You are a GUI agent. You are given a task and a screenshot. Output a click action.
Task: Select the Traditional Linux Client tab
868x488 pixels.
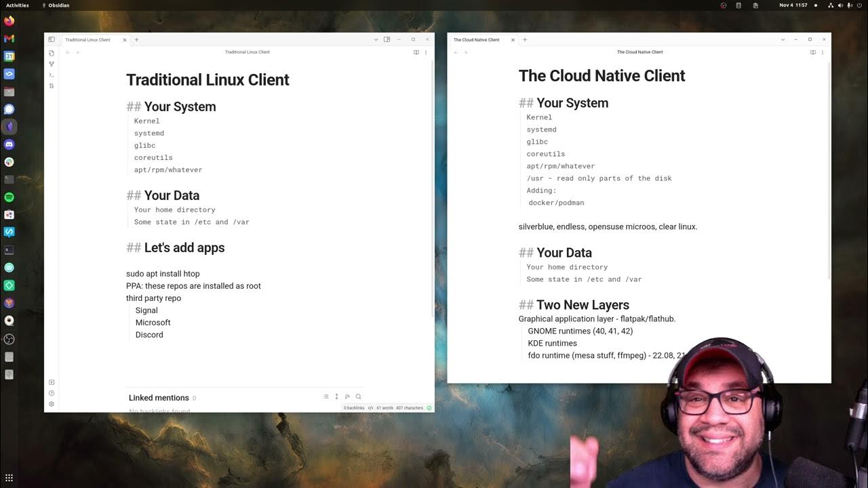point(88,40)
